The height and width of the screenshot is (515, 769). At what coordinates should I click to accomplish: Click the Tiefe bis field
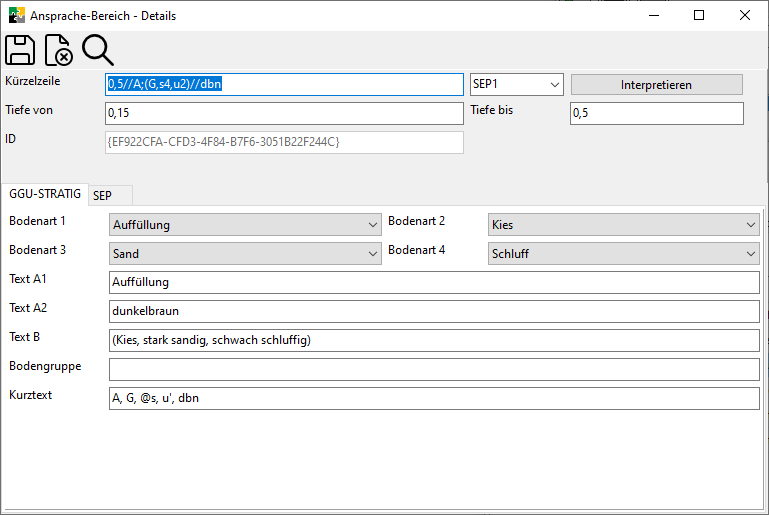[656, 114]
